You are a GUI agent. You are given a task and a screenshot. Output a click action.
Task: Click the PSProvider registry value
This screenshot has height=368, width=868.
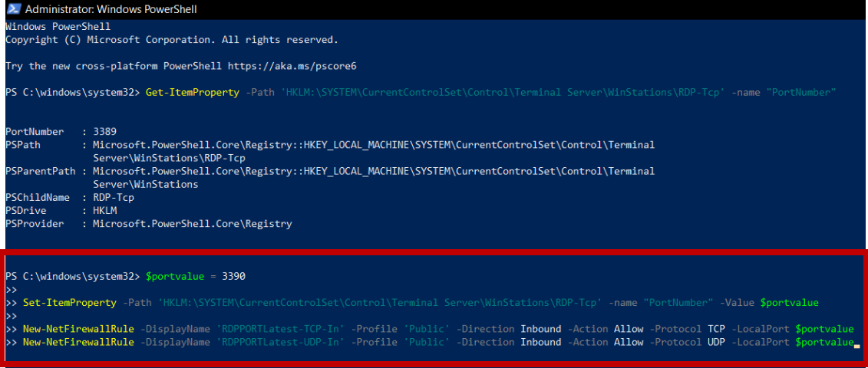coord(192,224)
